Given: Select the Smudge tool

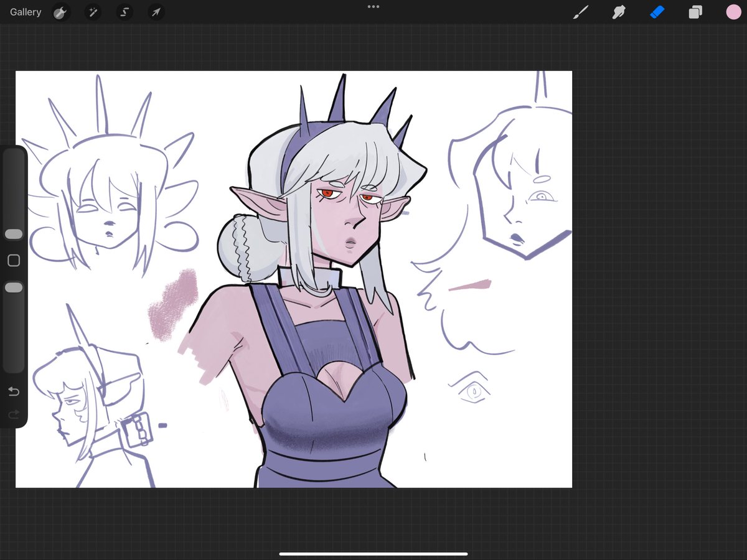Looking at the screenshot, I should (x=618, y=12).
